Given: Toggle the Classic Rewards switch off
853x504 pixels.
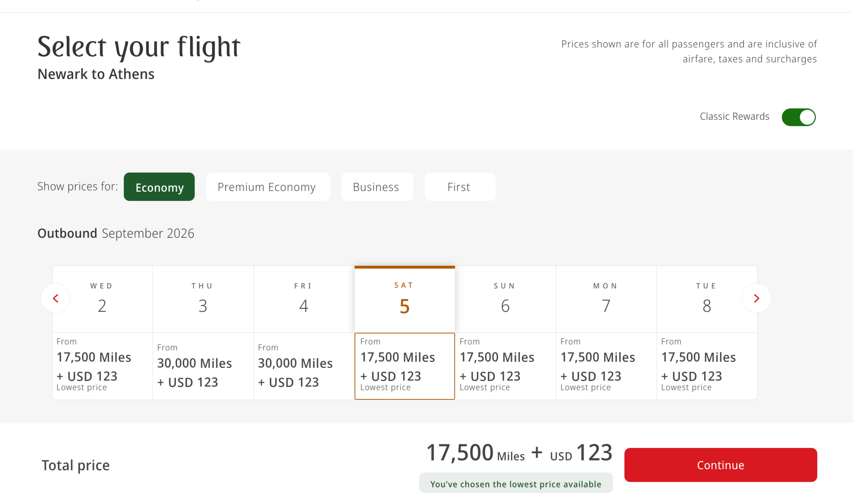Looking at the screenshot, I should point(798,117).
